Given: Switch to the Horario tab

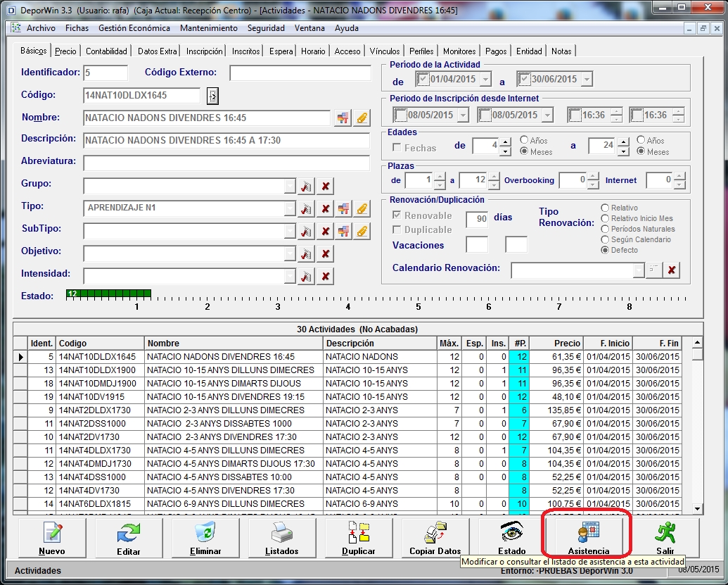Looking at the screenshot, I should pyautogui.click(x=313, y=51).
